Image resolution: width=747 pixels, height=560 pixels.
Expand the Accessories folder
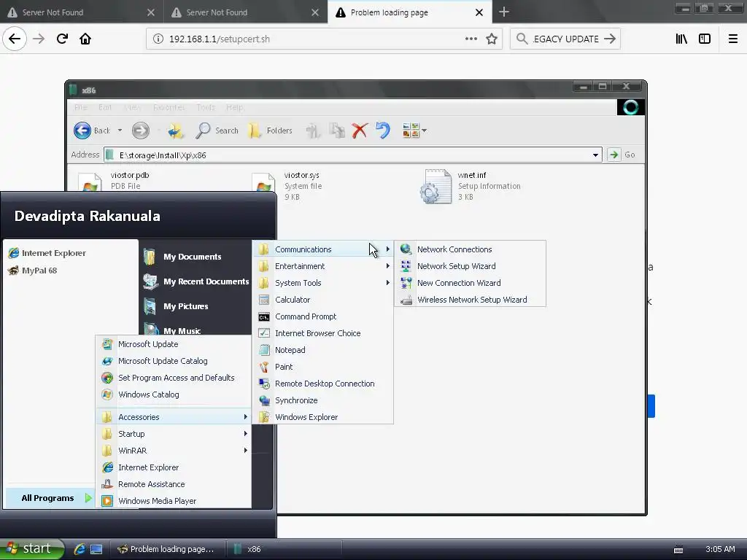(x=174, y=416)
